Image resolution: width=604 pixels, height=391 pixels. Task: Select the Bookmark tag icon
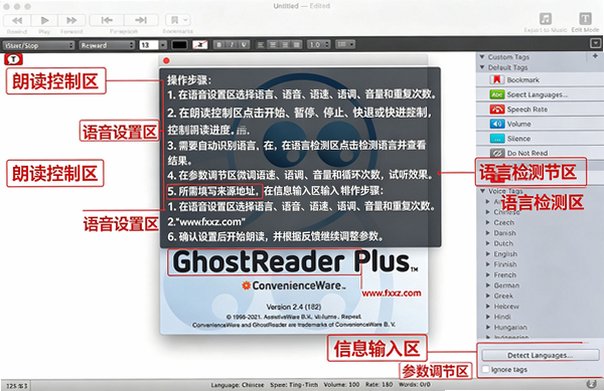click(x=497, y=80)
